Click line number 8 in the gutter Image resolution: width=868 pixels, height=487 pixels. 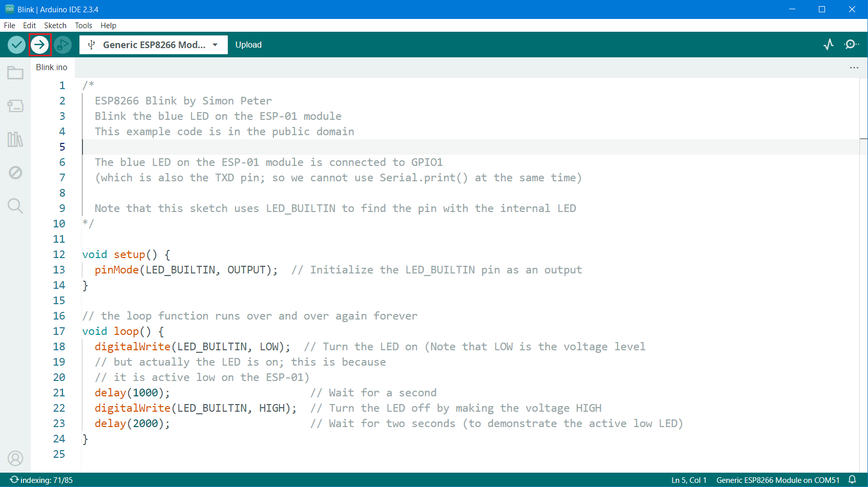tap(62, 193)
